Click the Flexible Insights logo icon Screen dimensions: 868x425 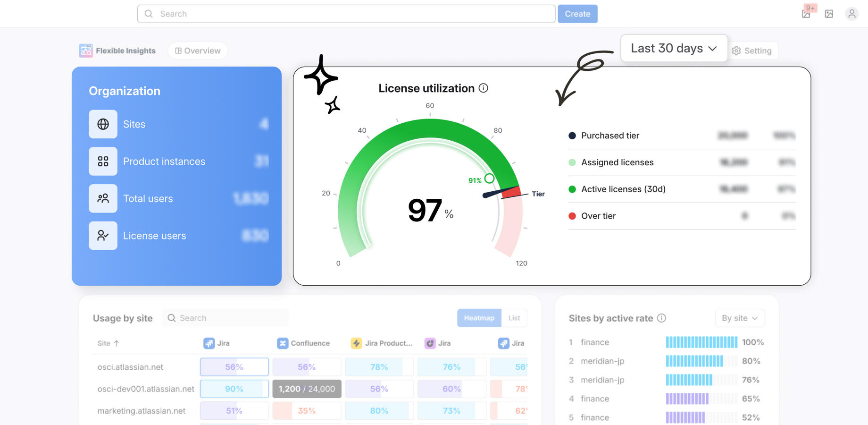click(86, 51)
